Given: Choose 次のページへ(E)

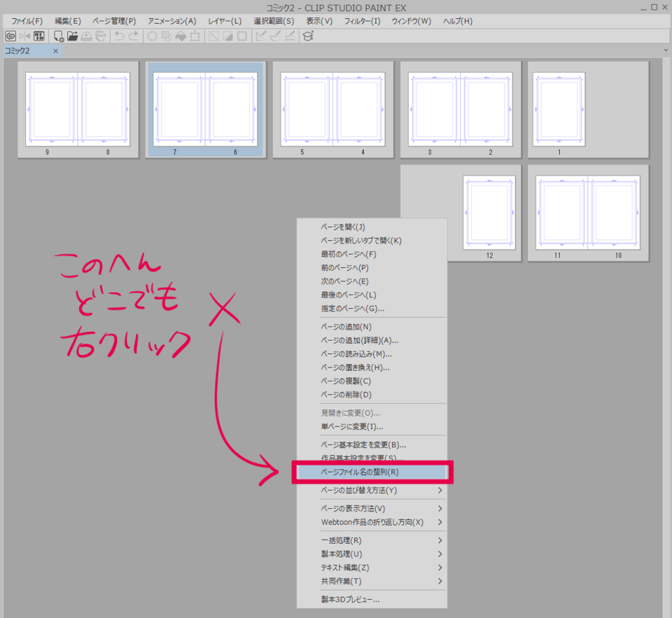Looking at the screenshot, I should point(372,281).
